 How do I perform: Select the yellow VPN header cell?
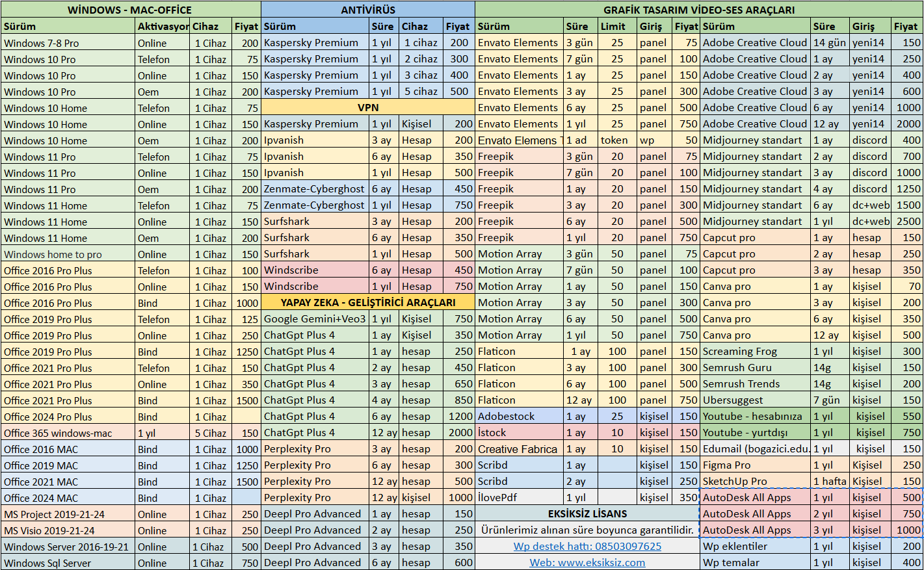point(368,107)
